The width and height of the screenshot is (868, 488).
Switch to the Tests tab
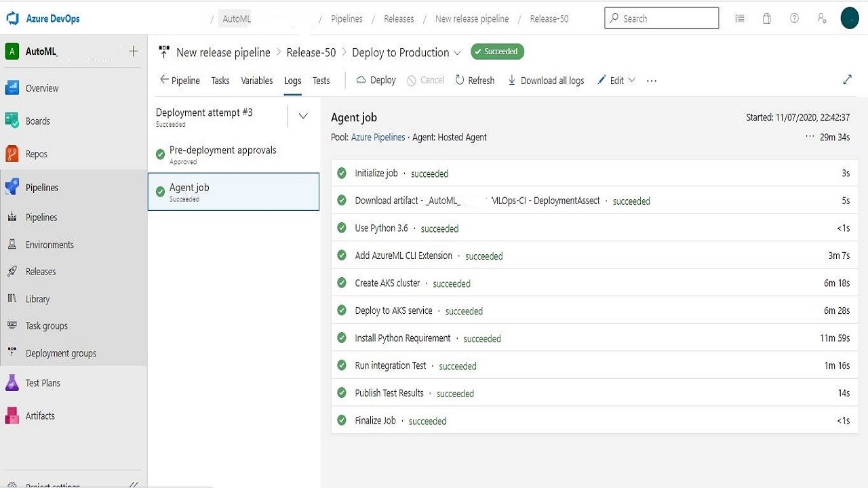[321, 81]
